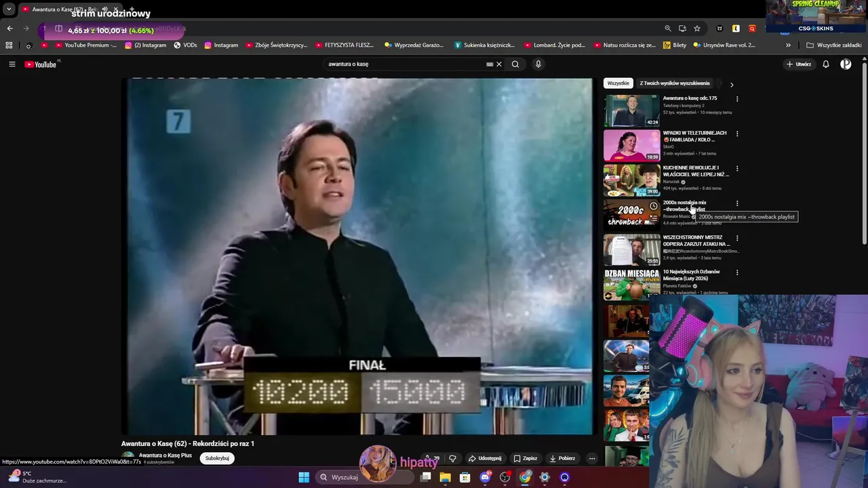Open the WSZECHSTRONNY MISTRZ video title

[x=696, y=241]
